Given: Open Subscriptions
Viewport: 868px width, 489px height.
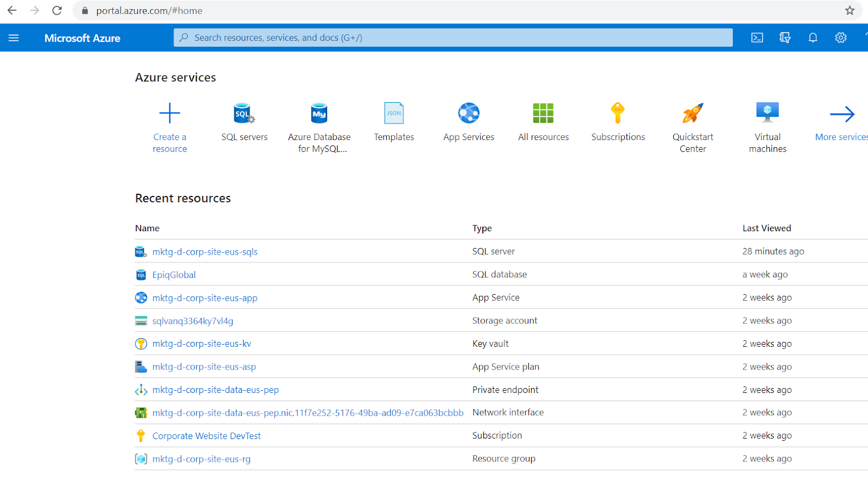Looking at the screenshot, I should (x=618, y=122).
